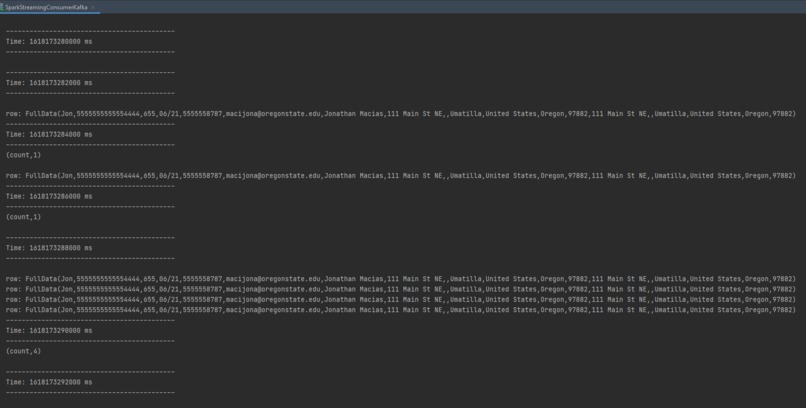Click the "Time: 1618173286000 ms" line
This screenshot has width=806, height=408.
coord(49,196)
